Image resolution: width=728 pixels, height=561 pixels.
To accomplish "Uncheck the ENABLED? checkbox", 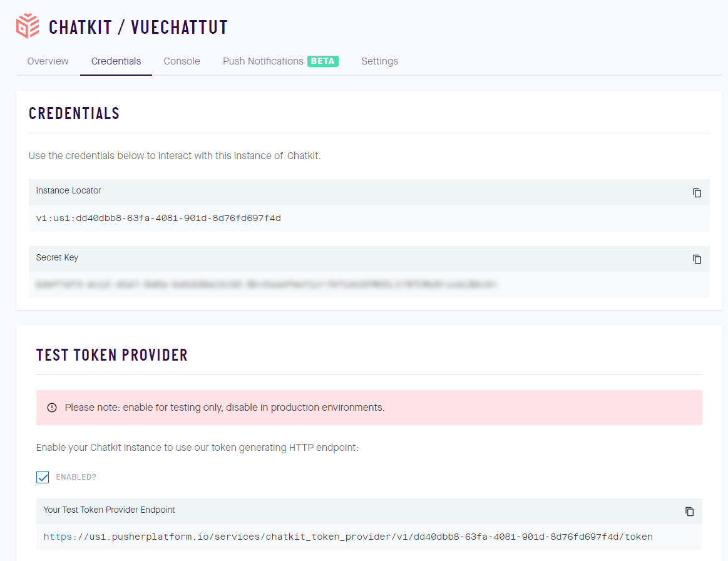I will click(x=43, y=477).
